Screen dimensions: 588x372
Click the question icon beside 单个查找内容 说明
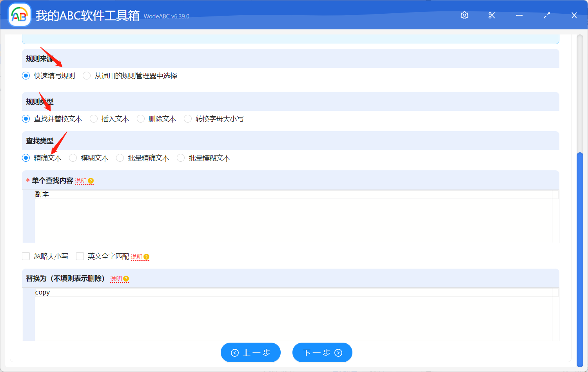tap(91, 181)
